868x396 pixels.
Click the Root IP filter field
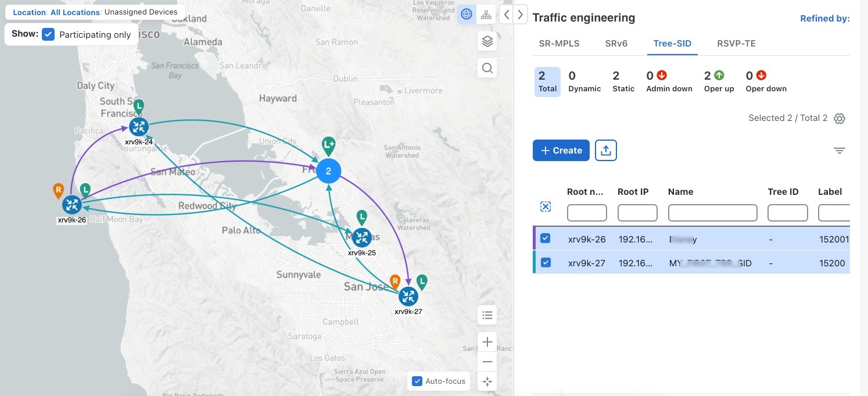tap(637, 213)
